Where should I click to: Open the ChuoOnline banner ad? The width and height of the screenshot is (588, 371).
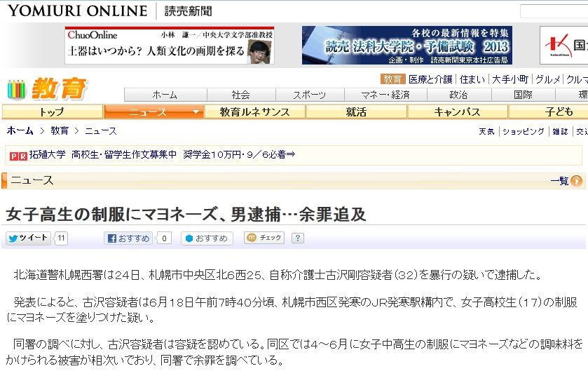point(170,46)
